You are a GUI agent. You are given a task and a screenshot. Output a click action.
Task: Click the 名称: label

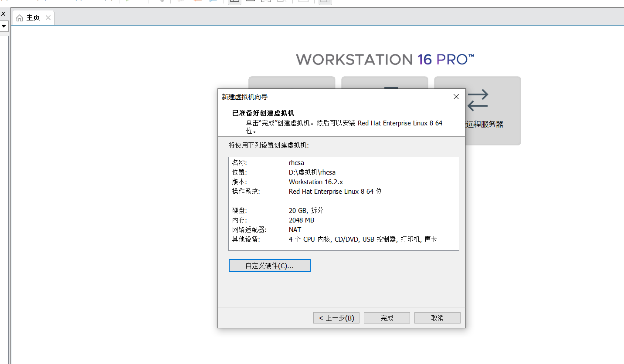coord(239,163)
